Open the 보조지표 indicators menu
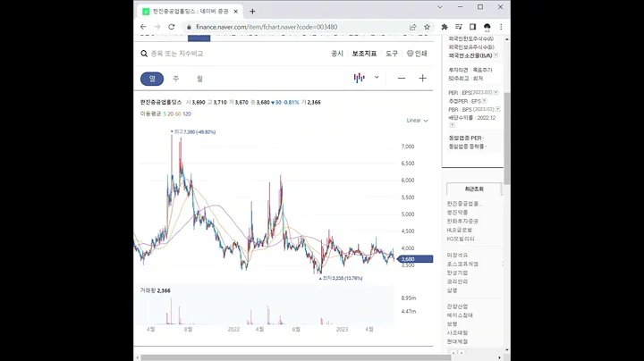 [364, 54]
